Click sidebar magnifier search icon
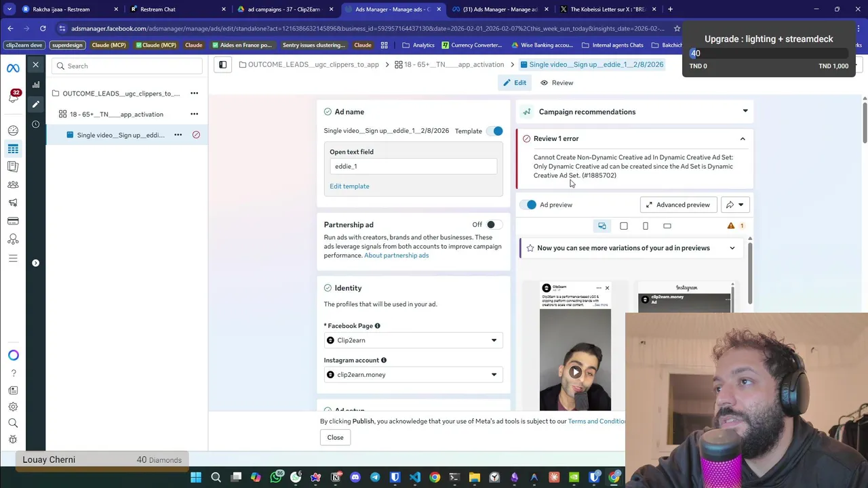Screen dimensions: 868x488 [13, 423]
